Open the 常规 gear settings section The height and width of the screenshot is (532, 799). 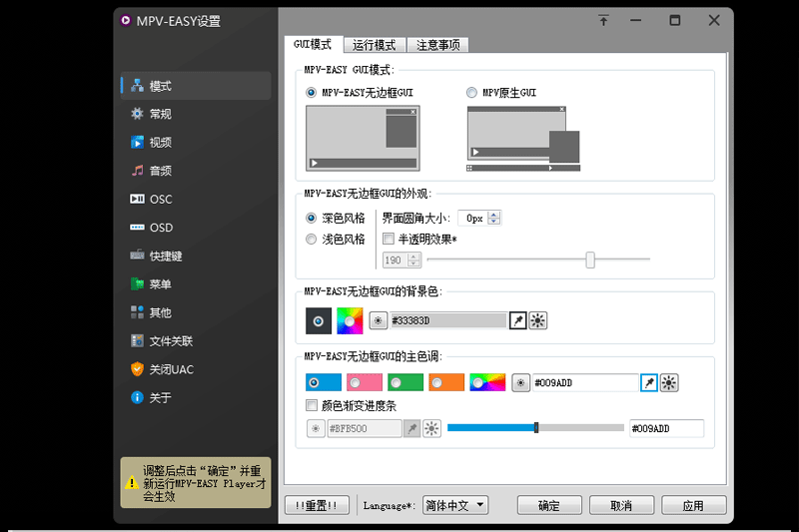(x=196, y=114)
